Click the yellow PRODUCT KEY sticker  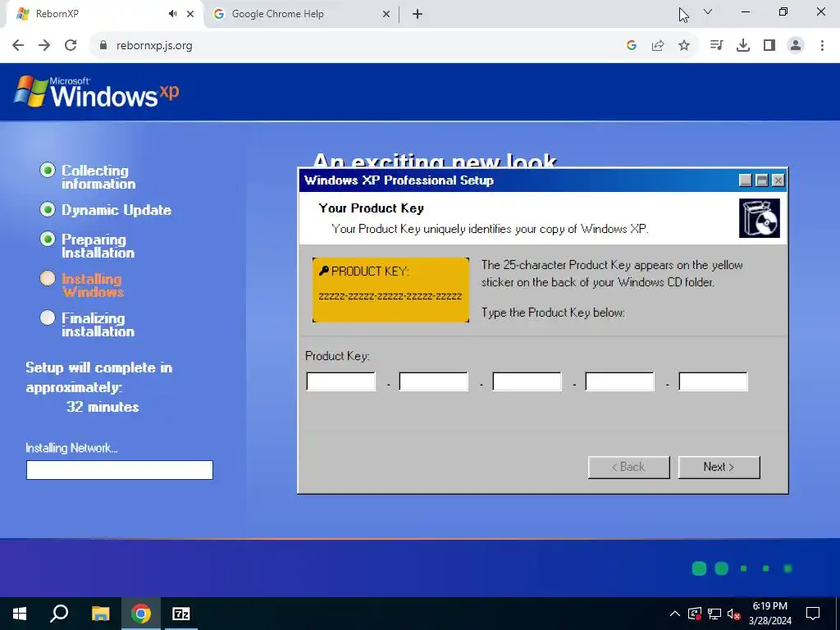point(390,290)
